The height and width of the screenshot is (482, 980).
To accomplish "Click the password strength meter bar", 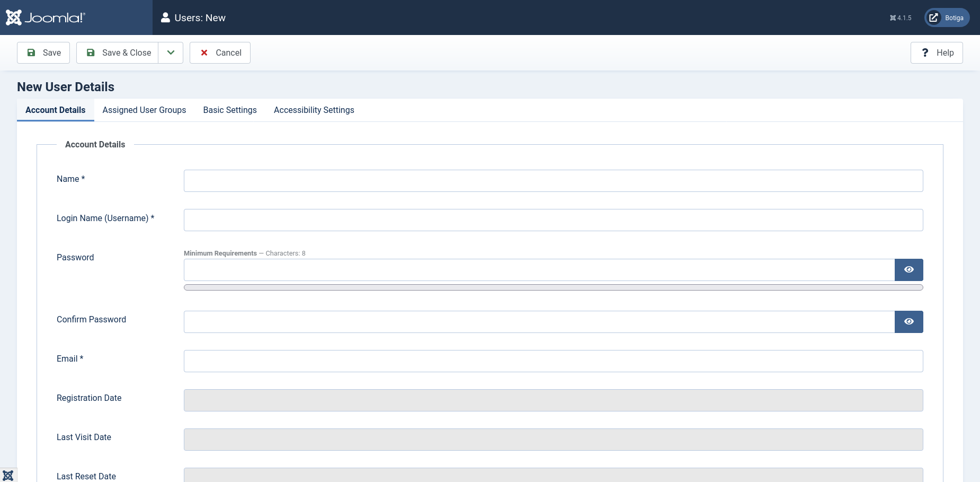I will pos(553,287).
